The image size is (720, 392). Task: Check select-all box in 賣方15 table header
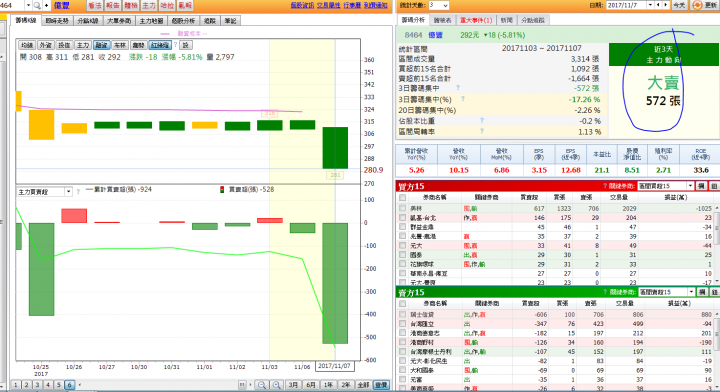(403, 303)
